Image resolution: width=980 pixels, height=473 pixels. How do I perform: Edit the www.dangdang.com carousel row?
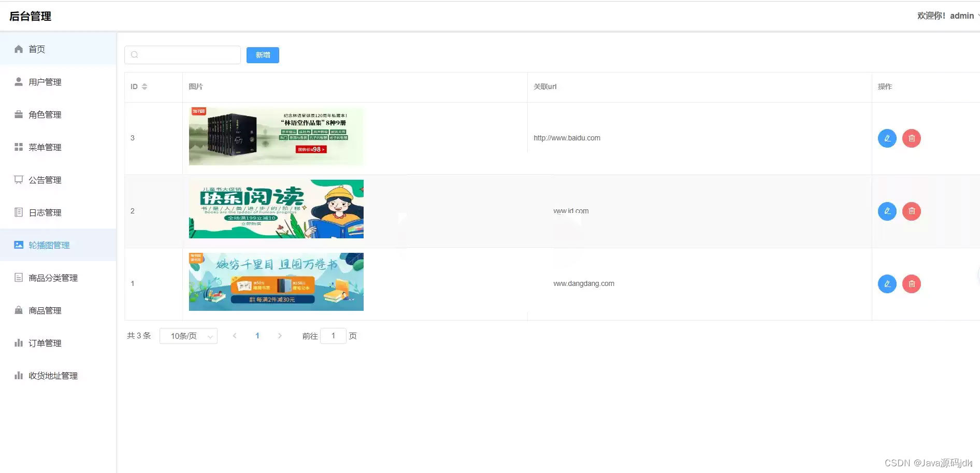click(x=887, y=284)
